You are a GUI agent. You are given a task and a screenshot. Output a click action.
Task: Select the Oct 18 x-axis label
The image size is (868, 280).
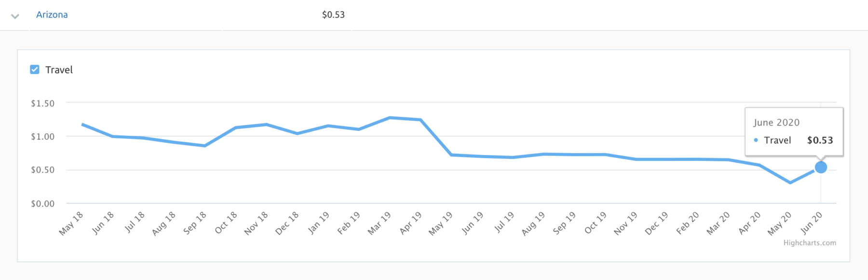tap(226, 223)
